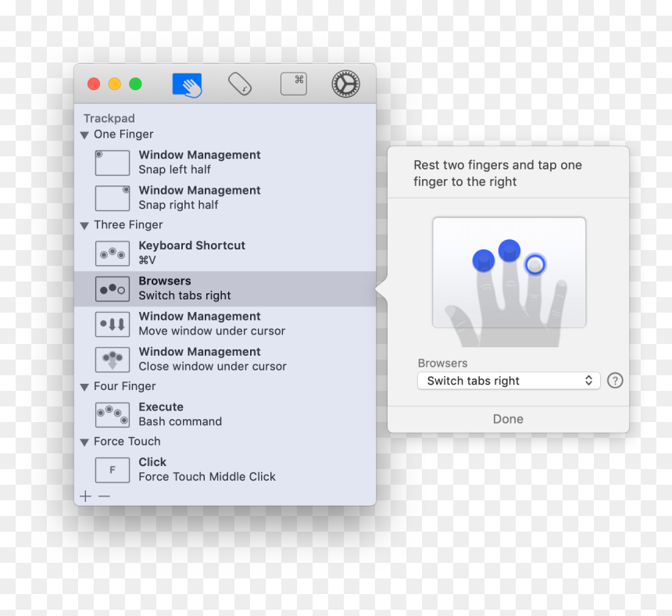Click the trackpad hand gesture preview image
This screenshot has height=616, width=672.
509,281
